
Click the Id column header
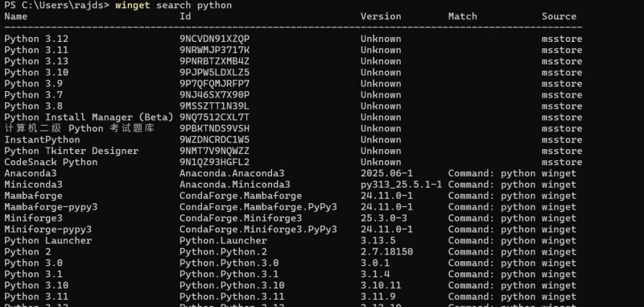click(x=185, y=16)
